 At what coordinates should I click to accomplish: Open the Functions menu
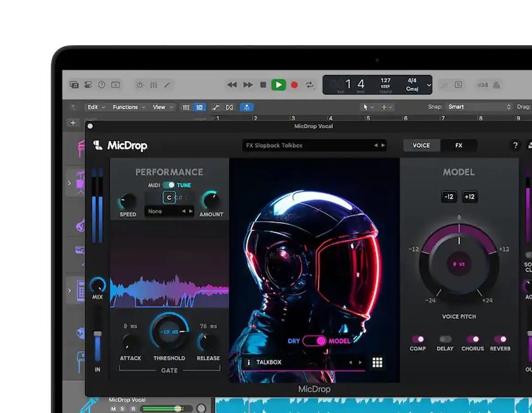pos(128,107)
